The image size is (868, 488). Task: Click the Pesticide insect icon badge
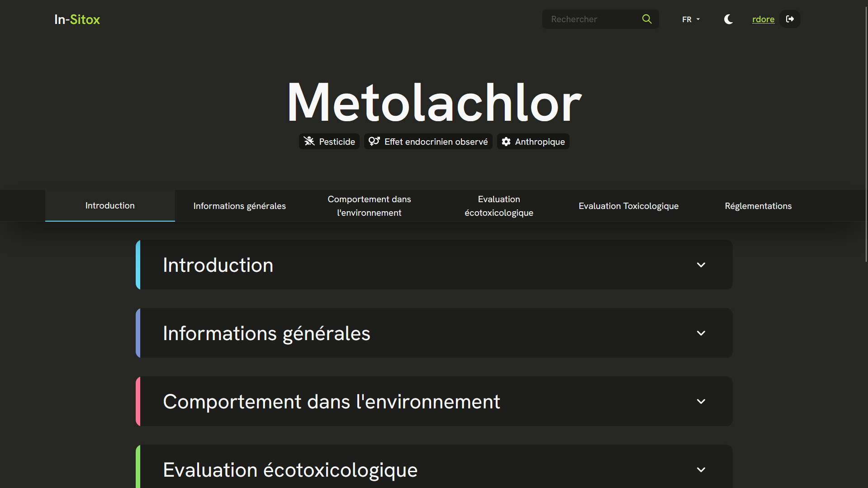(x=309, y=141)
